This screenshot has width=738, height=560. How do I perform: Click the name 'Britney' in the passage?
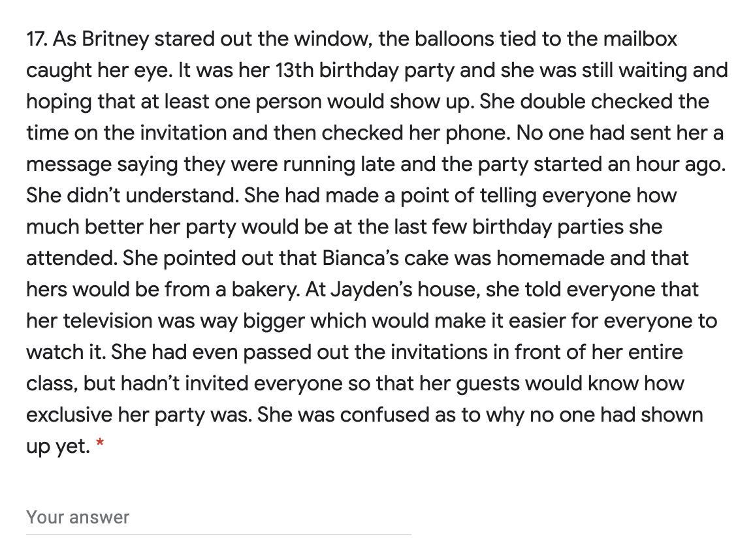tap(116, 40)
